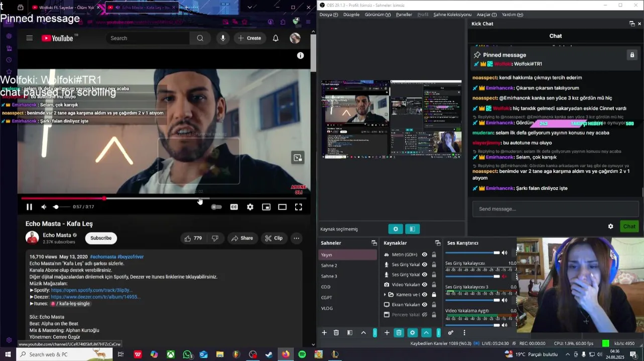Click the YouTube search magnifier button

point(200,38)
